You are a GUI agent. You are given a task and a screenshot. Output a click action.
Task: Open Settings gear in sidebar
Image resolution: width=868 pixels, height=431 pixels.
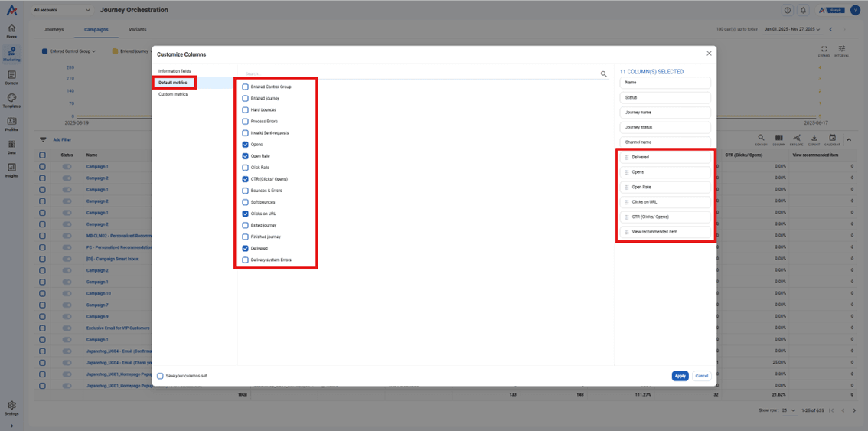pyautogui.click(x=11, y=408)
